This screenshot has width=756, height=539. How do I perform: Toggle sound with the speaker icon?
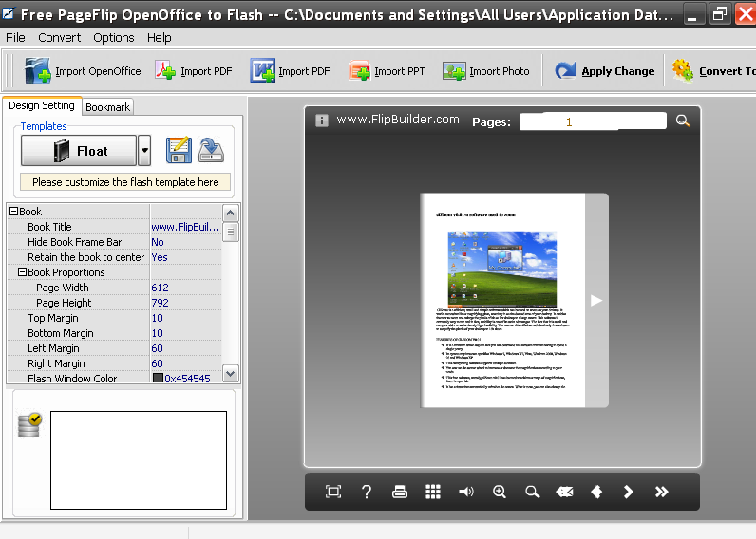(466, 492)
